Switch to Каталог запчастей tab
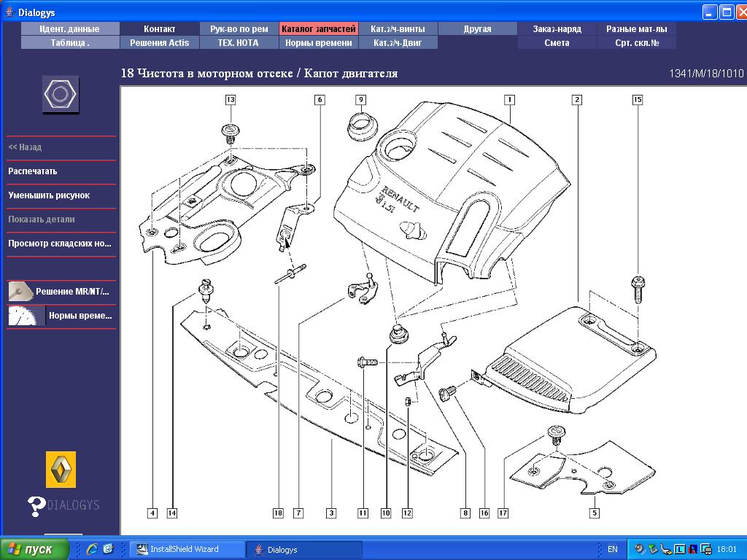Screen dimensions: 747x560 pos(318,28)
